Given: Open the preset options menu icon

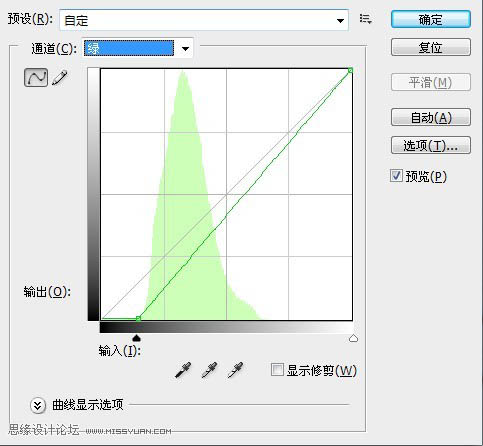Looking at the screenshot, I should tap(366, 19).
